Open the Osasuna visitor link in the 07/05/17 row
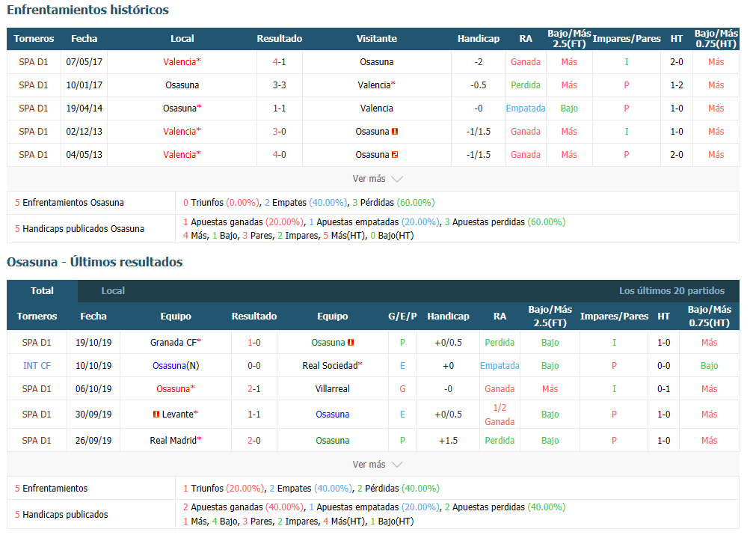Image resolution: width=756 pixels, height=535 pixels. [377, 62]
